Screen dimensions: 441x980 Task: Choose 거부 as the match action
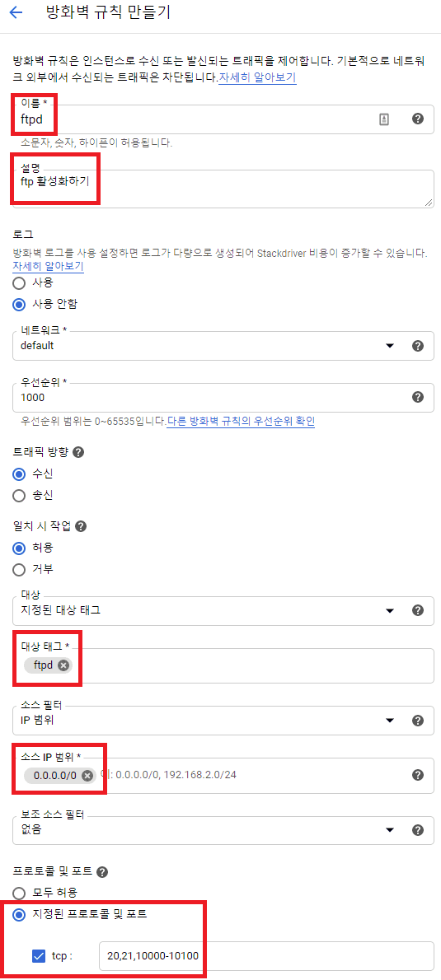[x=20, y=569]
